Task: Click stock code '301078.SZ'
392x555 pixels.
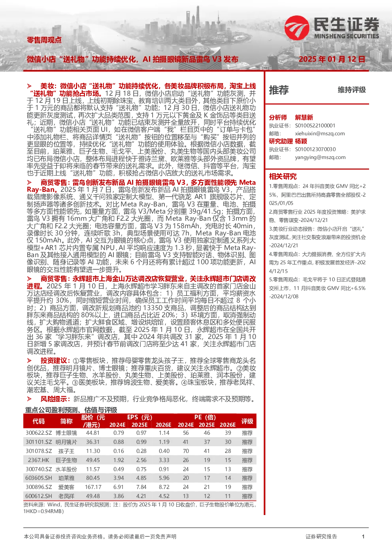Action: point(39,451)
